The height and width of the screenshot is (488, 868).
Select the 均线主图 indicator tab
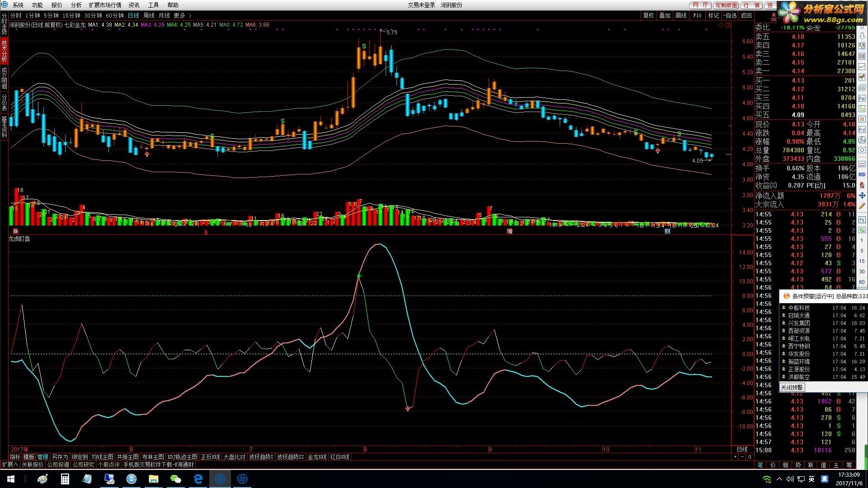click(102, 457)
